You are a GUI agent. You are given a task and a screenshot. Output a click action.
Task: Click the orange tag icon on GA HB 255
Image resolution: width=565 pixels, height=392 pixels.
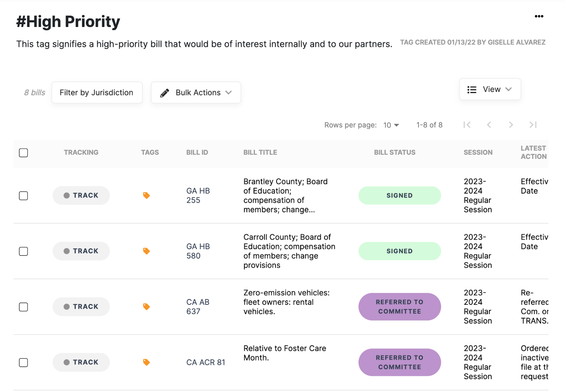pos(146,195)
